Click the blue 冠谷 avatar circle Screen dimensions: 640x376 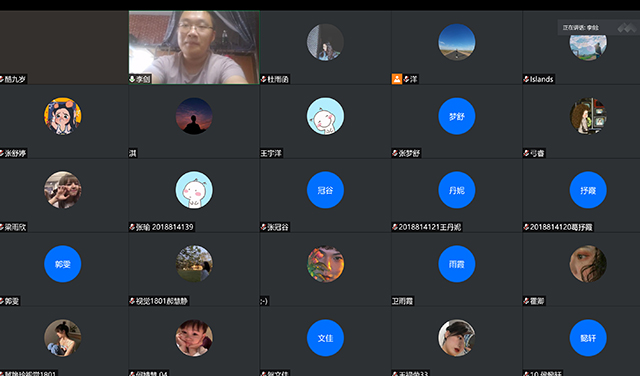tap(325, 190)
